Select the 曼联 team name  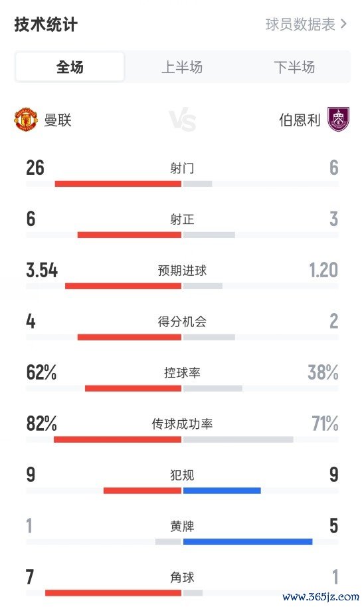[x=58, y=120]
